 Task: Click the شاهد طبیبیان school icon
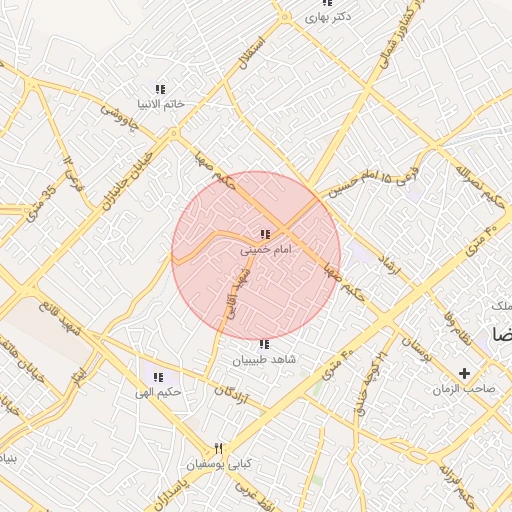point(264,344)
